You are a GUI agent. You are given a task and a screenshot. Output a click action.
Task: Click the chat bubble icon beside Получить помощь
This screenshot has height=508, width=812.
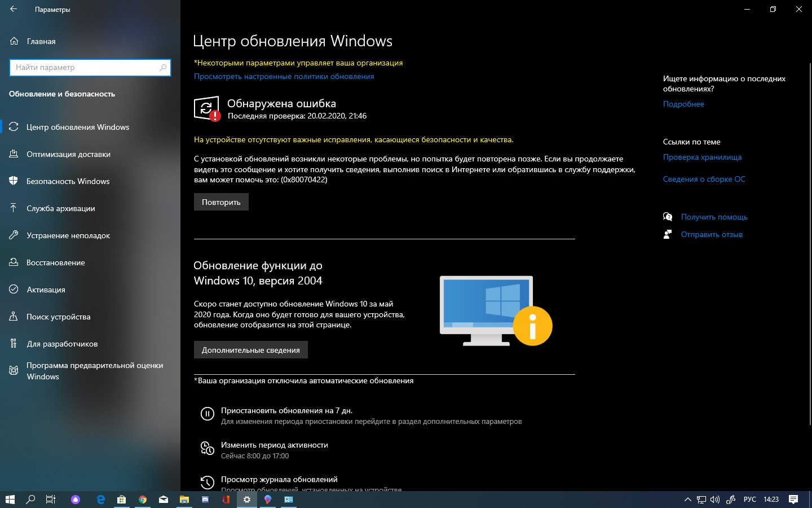click(668, 217)
